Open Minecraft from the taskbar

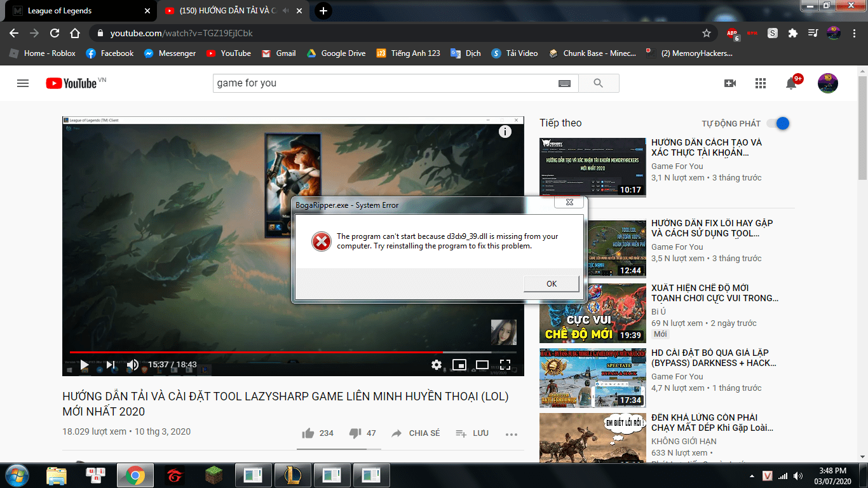click(214, 475)
